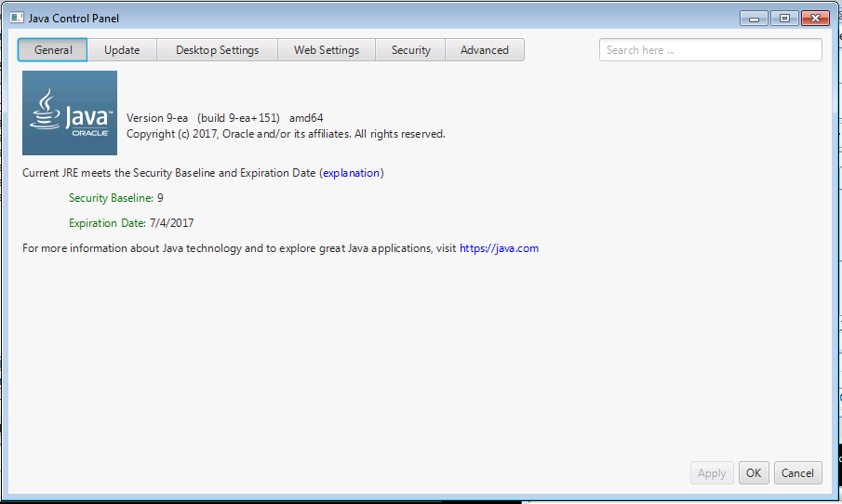Viewport: 842px width, 504px height.
Task: Click the Security Baseline label
Action: [116, 198]
